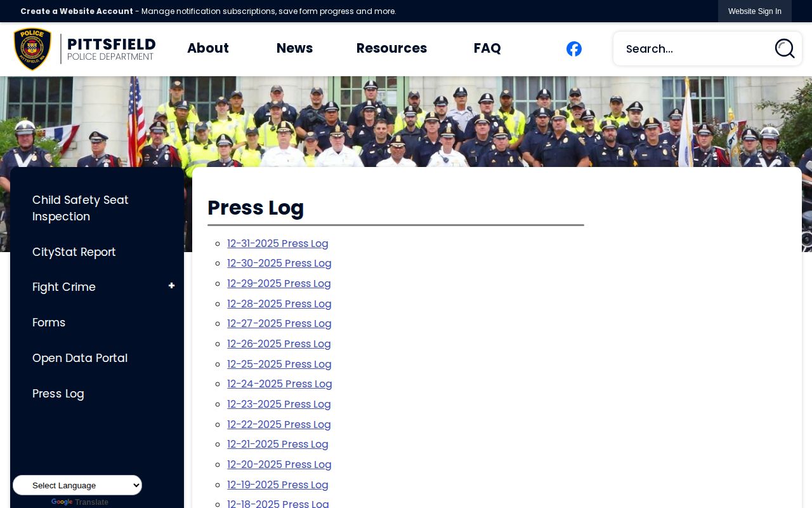Open the News menu
This screenshot has height=508, width=812.
(295, 48)
